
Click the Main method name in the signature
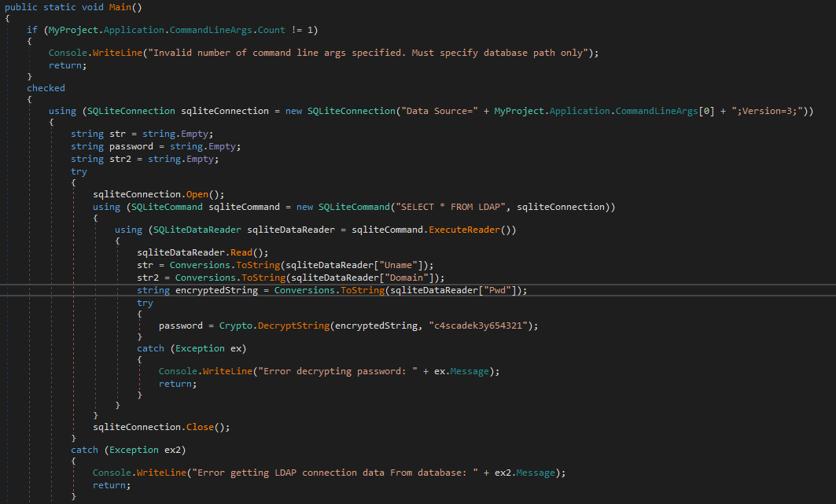(120, 7)
